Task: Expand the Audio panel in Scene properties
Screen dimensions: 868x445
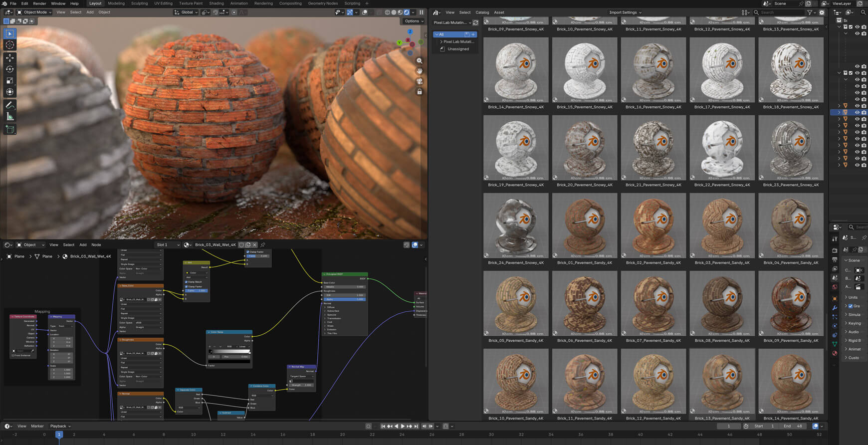Action: point(854,332)
